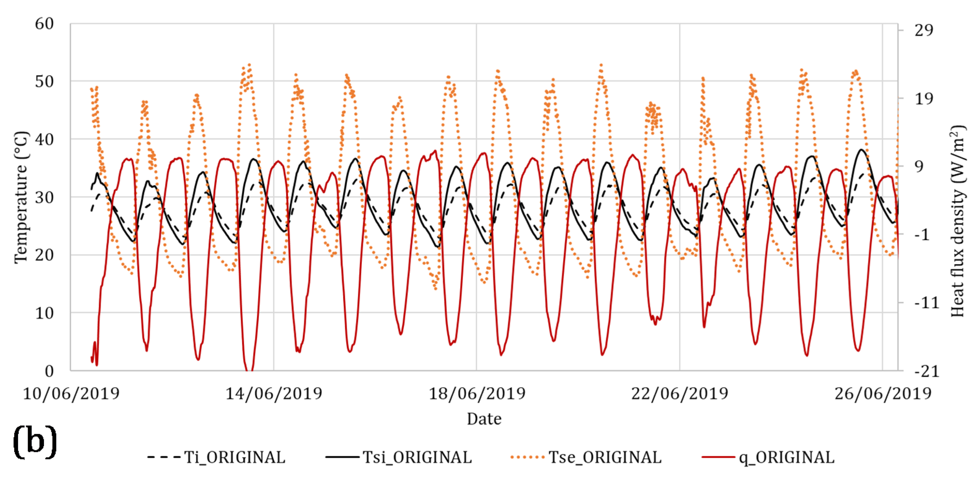This screenshot has height=480, width=980.
Task: Click the Tse_ORIGINAL legend entry
Action: click(605, 457)
